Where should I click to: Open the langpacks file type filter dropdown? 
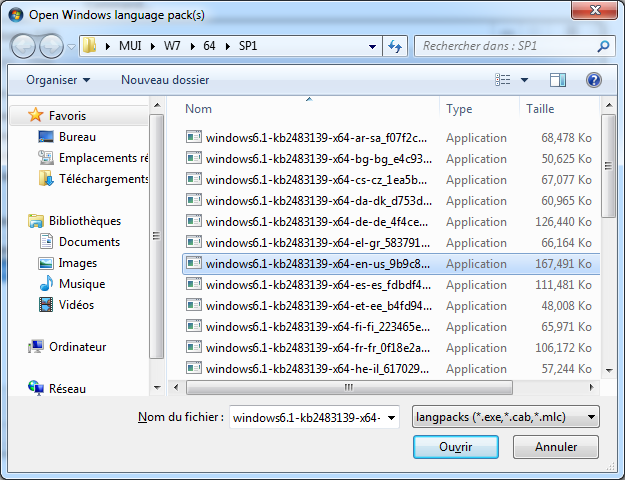506,417
